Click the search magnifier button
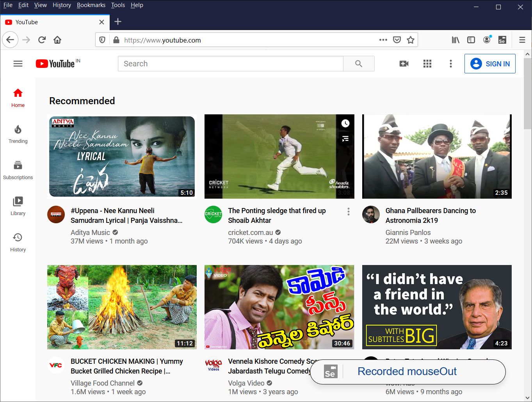The width and height of the screenshot is (532, 402). coord(359,64)
